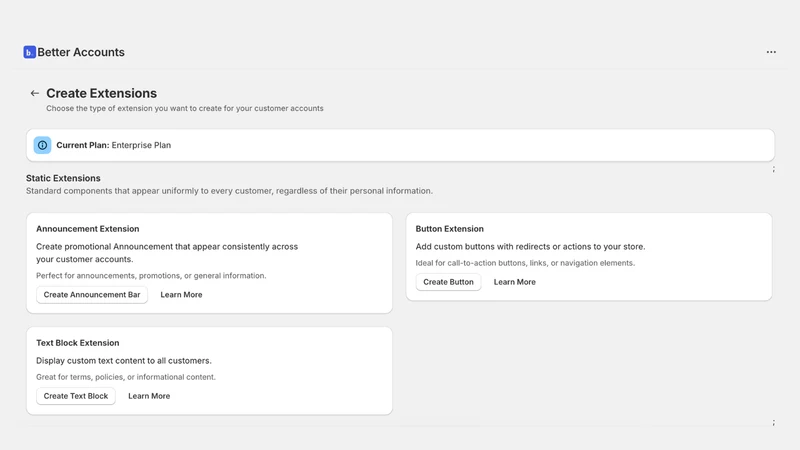Click the Text Block Extension card title
The height and width of the screenshot is (450, 800).
(x=78, y=343)
